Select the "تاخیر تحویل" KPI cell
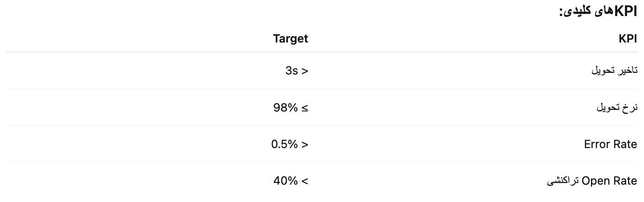The image size is (644, 202). (x=614, y=71)
